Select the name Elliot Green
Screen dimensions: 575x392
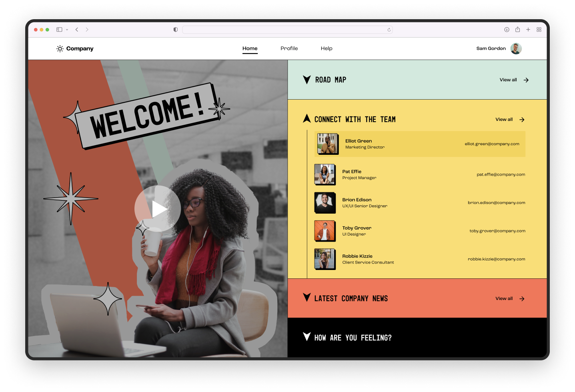[x=359, y=141]
